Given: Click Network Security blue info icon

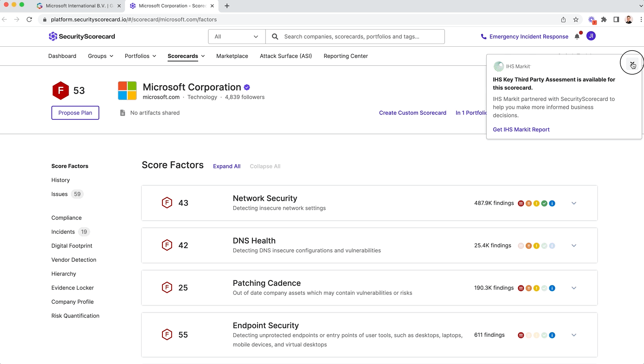Looking at the screenshot, I should [552, 203].
